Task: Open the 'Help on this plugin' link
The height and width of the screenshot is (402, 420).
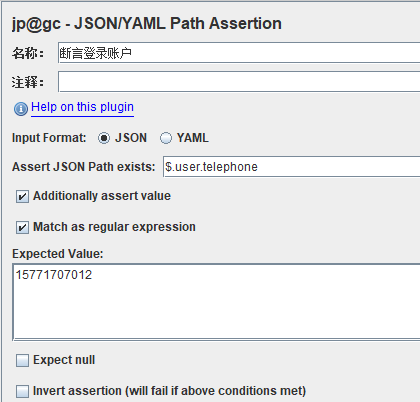Action: [x=82, y=107]
